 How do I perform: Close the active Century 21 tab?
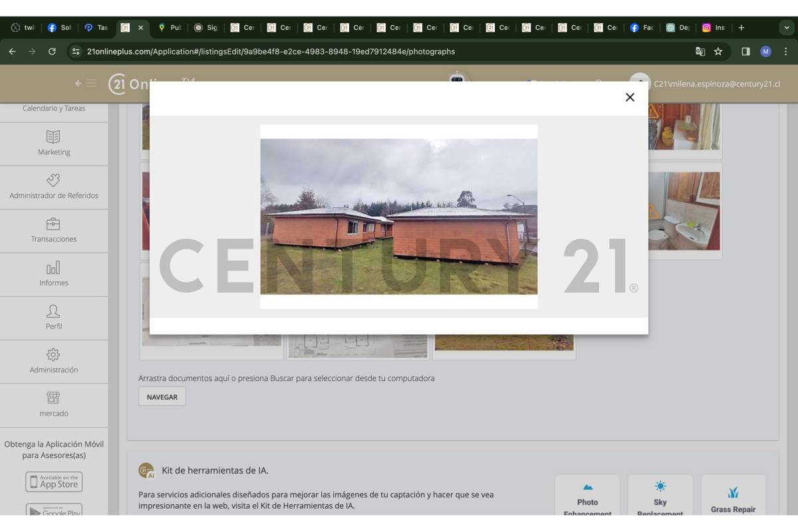tap(140, 28)
